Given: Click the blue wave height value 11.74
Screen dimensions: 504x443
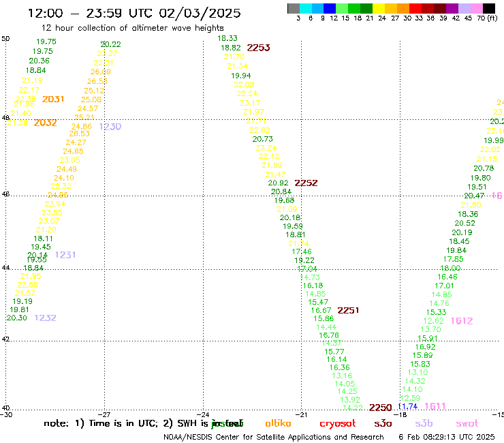Looking at the screenshot, I should click(x=408, y=406).
